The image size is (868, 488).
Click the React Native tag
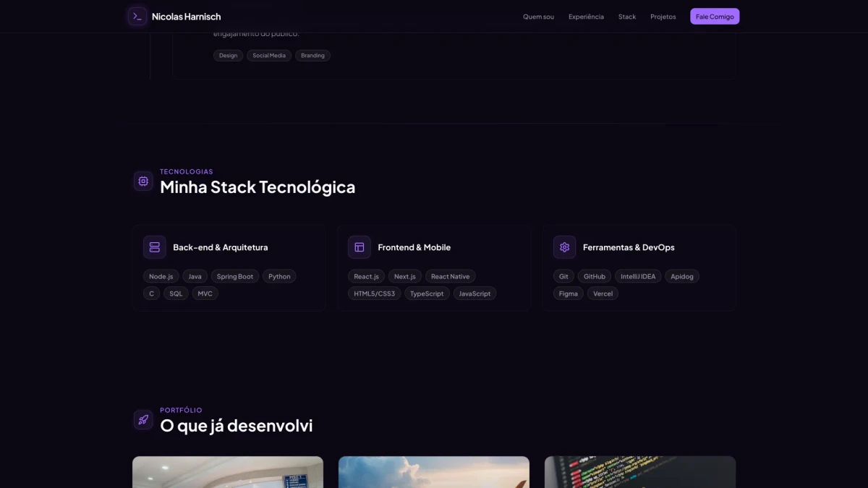tap(450, 276)
